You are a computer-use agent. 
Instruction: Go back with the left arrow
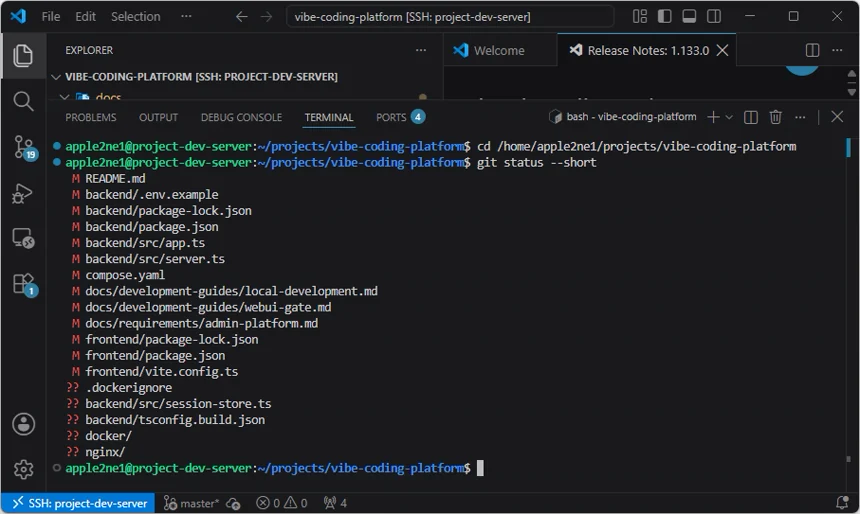coord(241,16)
